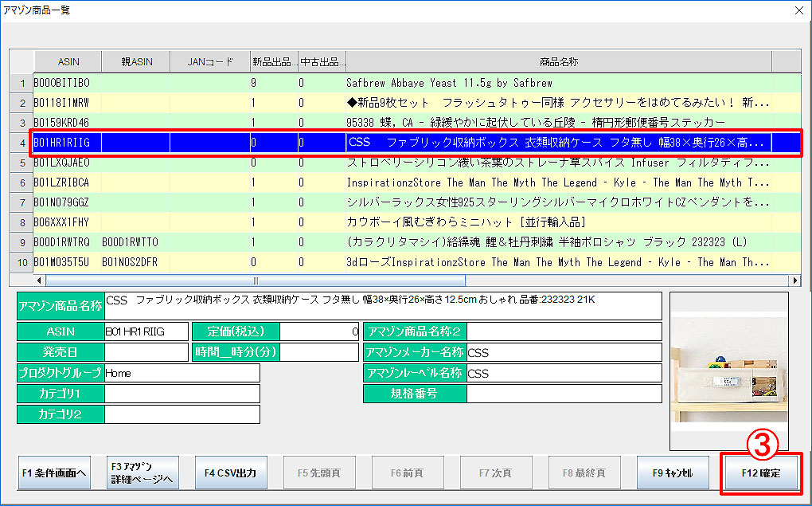The image size is (812, 506).
Task: Click the カテゴリ1 input field
Action: 182,394
